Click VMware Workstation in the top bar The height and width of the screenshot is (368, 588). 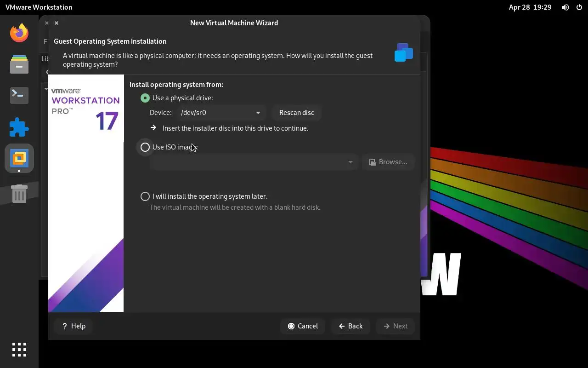(39, 7)
